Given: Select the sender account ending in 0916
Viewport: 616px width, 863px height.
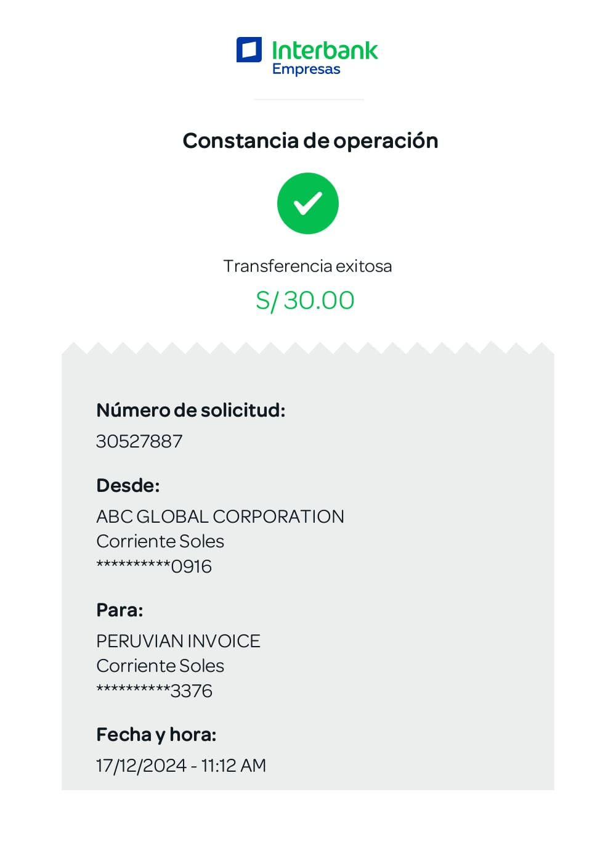Looking at the screenshot, I should point(154,566).
